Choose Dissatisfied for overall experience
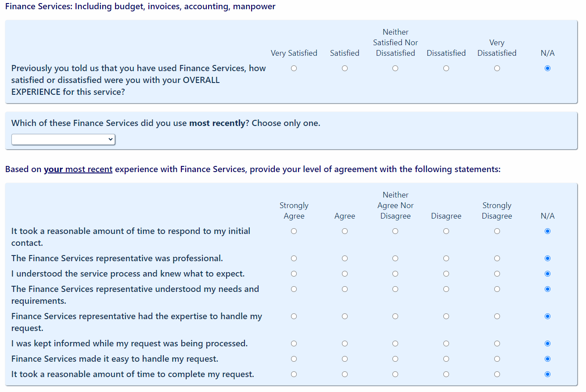This screenshot has height=392, width=586. pyautogui.click(x=446, y=68)
